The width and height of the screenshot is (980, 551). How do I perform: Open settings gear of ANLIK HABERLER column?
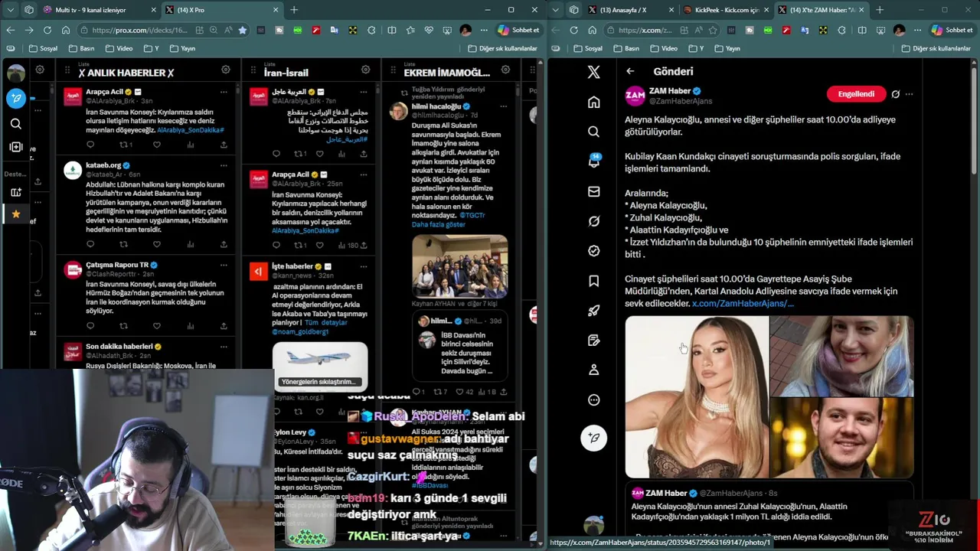tap(226, 70)
